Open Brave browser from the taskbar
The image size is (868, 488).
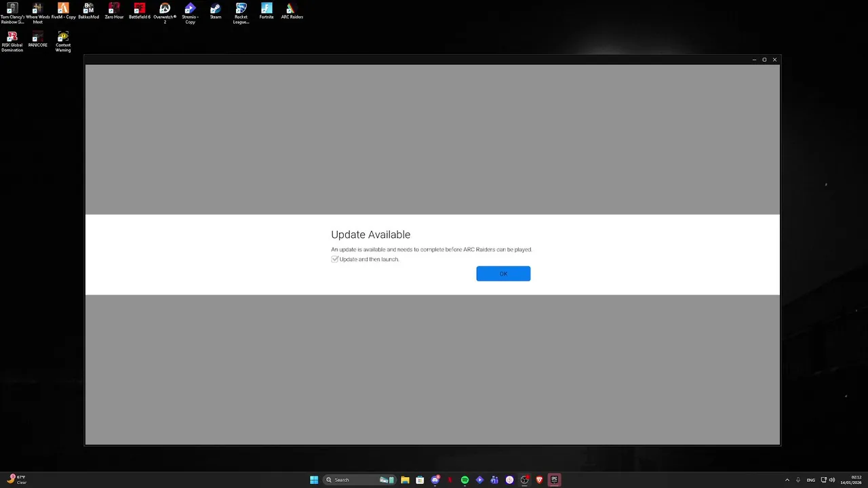coord(539,480)
